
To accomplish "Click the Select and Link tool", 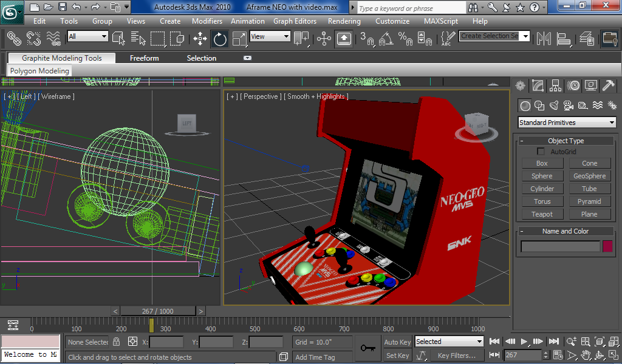I will (15, 38).
